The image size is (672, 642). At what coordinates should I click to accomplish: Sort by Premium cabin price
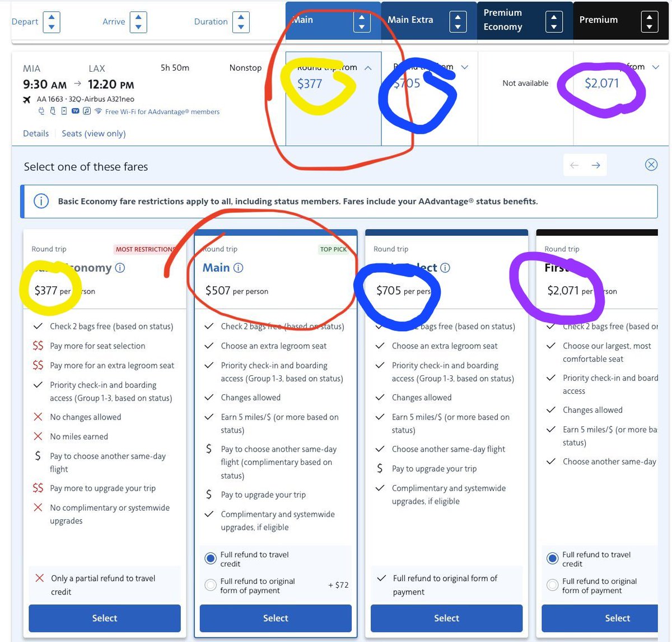[x=650, y=22]
